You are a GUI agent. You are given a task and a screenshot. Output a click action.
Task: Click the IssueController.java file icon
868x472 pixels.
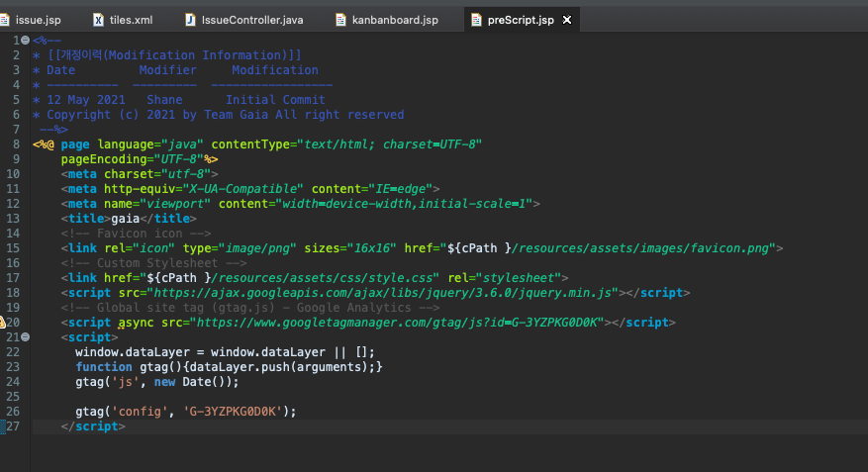pos(190,20)
